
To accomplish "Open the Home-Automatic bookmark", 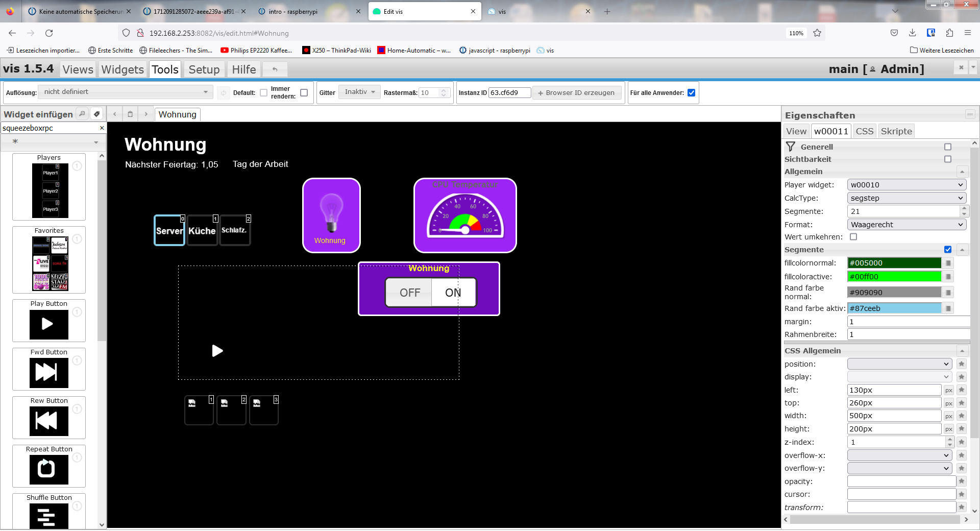I will point(414,51).
